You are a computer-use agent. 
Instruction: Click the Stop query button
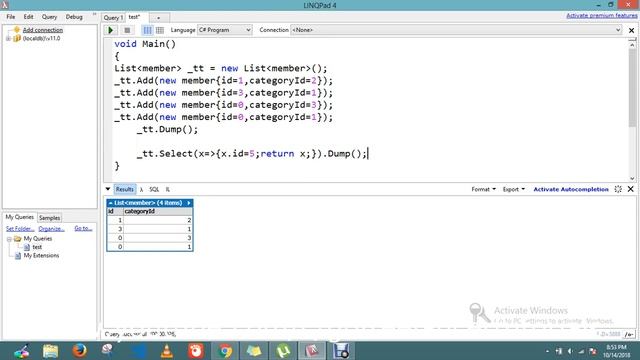pyautogui.click(x=127, y=30)
